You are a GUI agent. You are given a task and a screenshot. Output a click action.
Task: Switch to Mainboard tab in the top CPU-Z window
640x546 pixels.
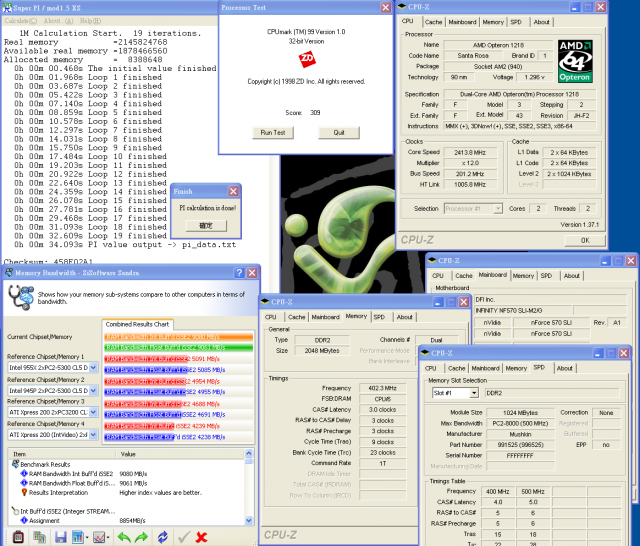[462, 22]
